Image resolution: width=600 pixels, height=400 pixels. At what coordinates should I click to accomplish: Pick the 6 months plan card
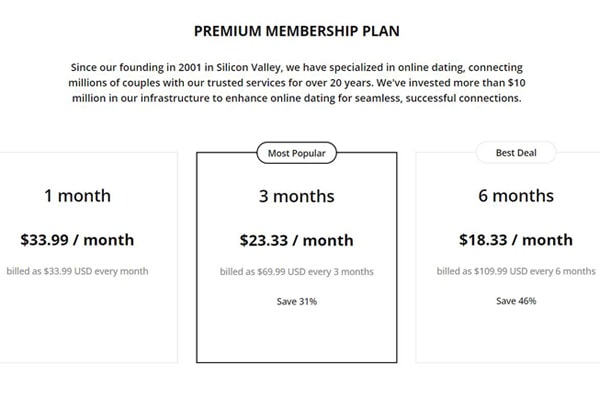point(508,257)
